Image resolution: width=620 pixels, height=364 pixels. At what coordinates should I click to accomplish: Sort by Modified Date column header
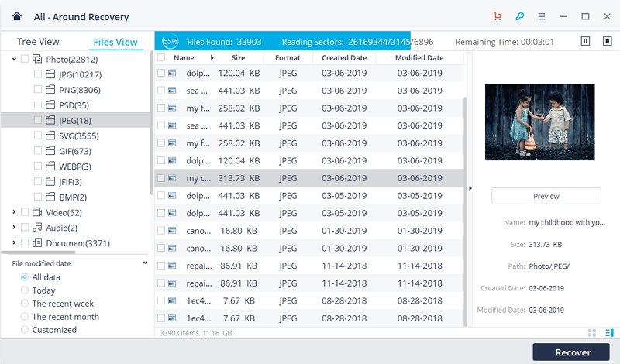tap(419, 58)
